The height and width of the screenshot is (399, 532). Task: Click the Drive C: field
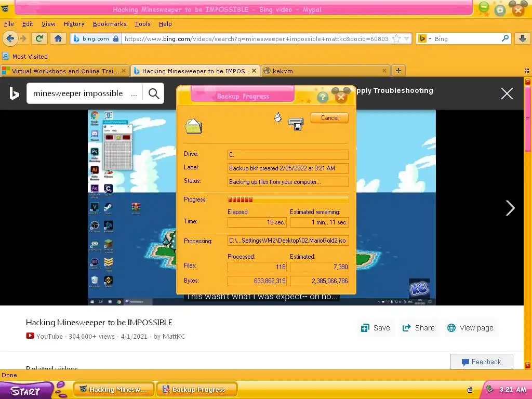coord(288,155)
